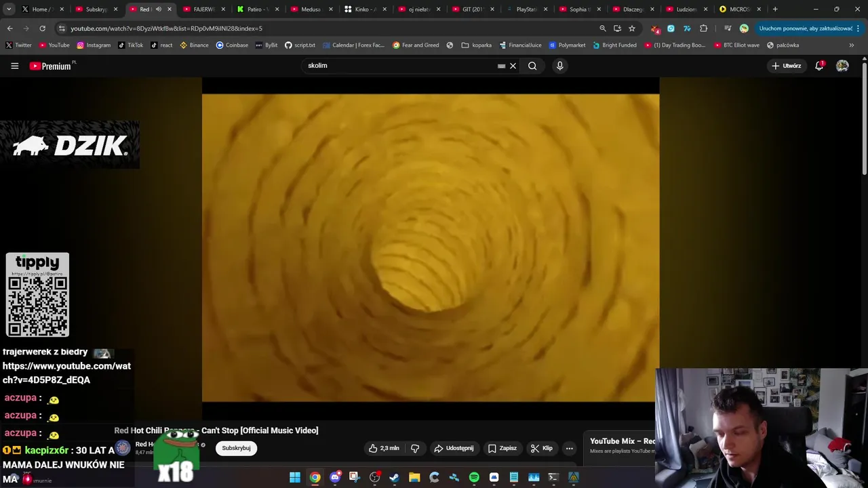This screenshot has height=488, width=868.
Task: Switch to the Kinko tab
Action: 366,9
